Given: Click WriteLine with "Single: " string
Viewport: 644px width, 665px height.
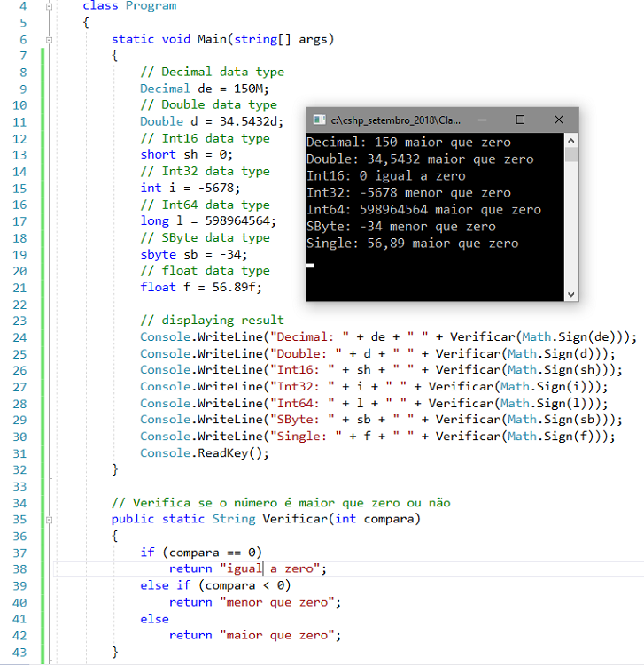Looking at the screenshot, I should 377,437.
